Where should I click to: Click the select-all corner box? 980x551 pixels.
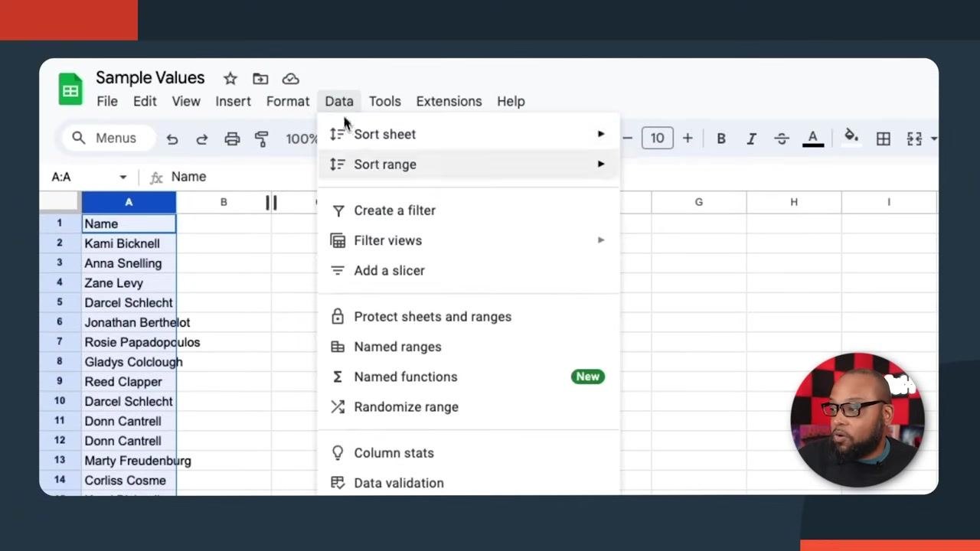[60, 202]
